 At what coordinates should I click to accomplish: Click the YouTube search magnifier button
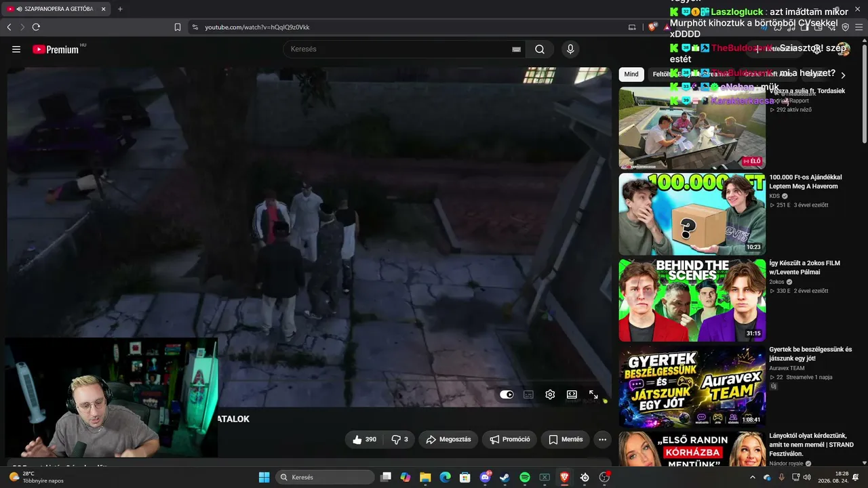[x=540, y=49]
